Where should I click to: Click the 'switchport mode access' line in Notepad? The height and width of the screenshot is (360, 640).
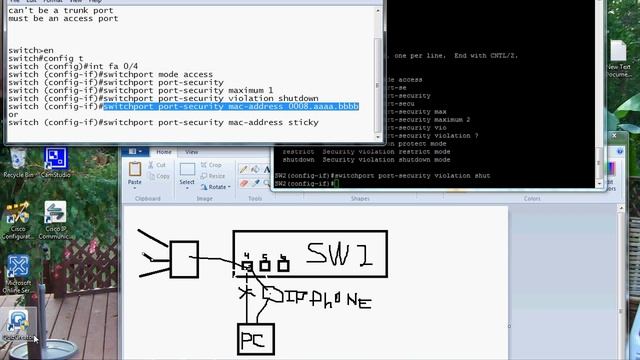[111, 75]
